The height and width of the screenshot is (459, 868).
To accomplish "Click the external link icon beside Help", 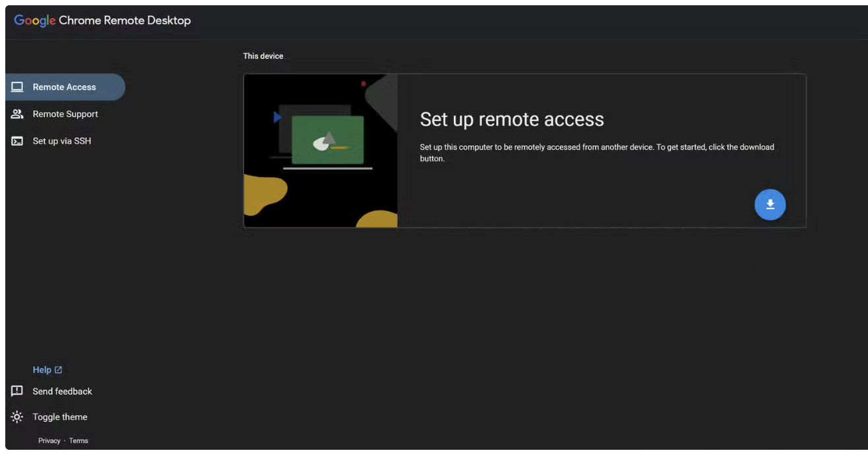I will coord(58,370).
